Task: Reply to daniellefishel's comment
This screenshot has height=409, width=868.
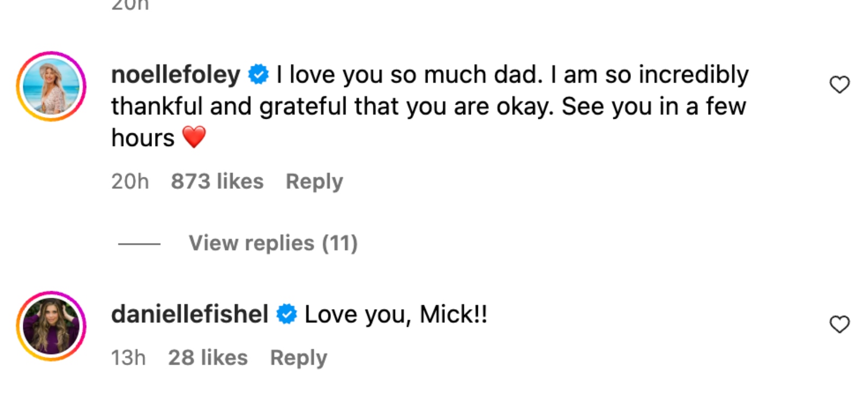Action: (298, 358)
